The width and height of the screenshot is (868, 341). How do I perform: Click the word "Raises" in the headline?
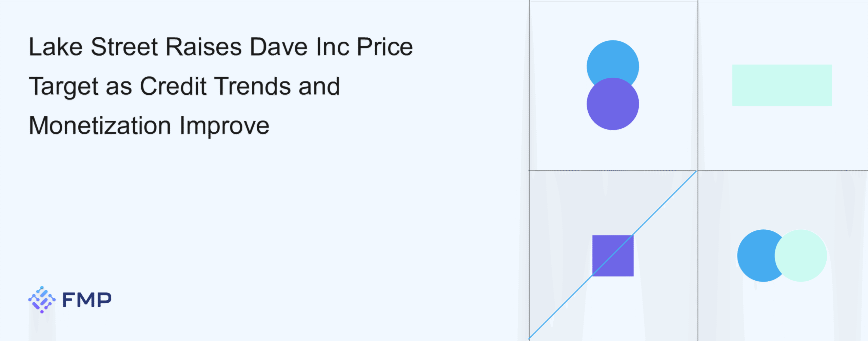[x=204, y=47]
